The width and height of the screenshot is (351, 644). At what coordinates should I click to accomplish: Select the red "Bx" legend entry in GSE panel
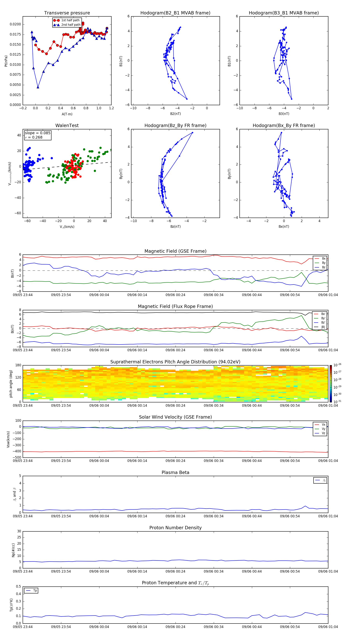click(x=320, y=259)
